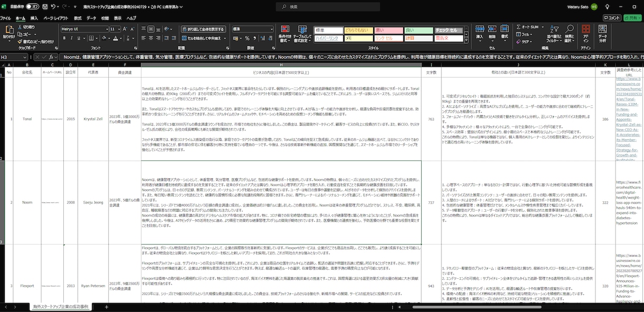Viewport: 644px width, 312px height.
Task: Switch to the Data ribbon tab
Action: point(91,18)
